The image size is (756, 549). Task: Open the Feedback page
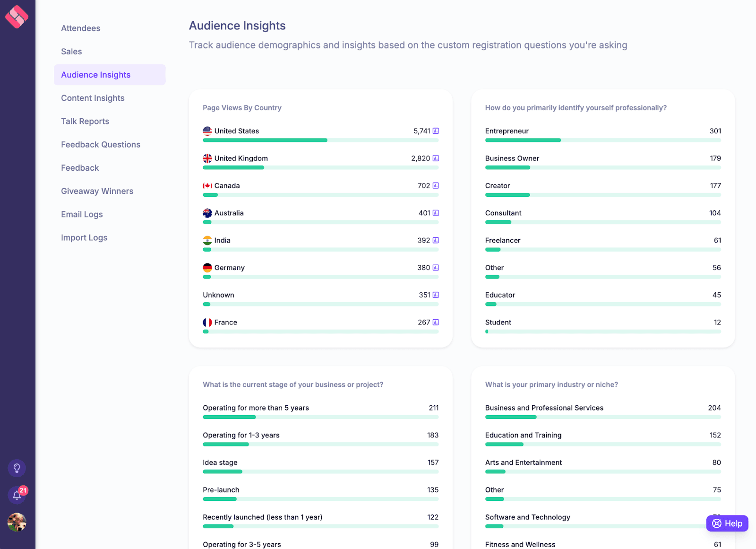pyautogui.click(x=80, y=168)
